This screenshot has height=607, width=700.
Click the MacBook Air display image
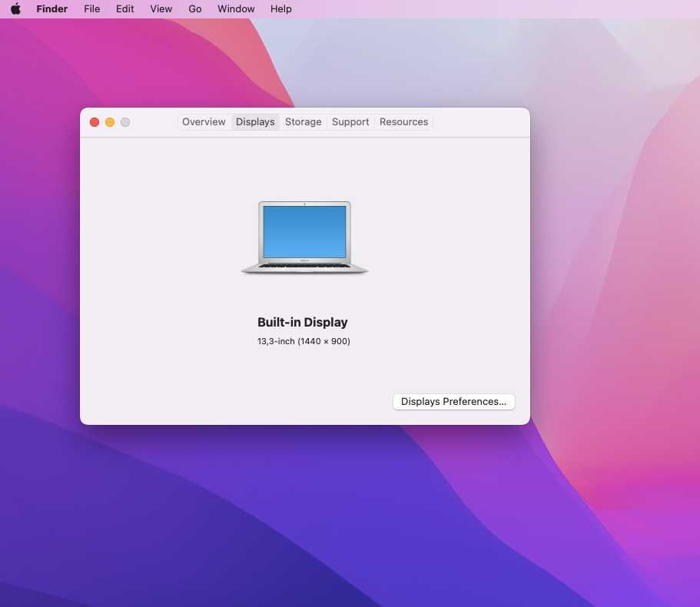pyautogui.click(x=304, y=237)
